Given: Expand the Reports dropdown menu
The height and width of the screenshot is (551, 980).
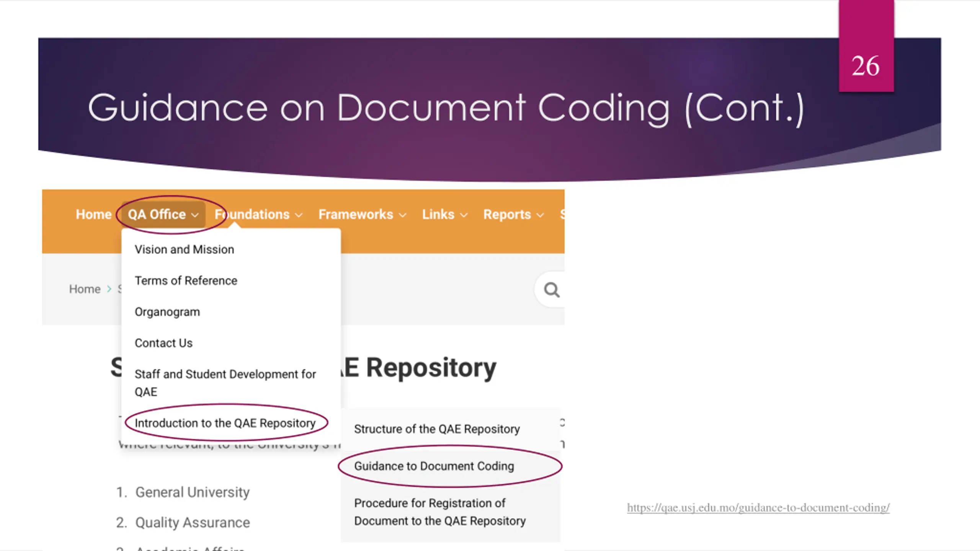Looking at the screenshot, I should tap(513, 214).
